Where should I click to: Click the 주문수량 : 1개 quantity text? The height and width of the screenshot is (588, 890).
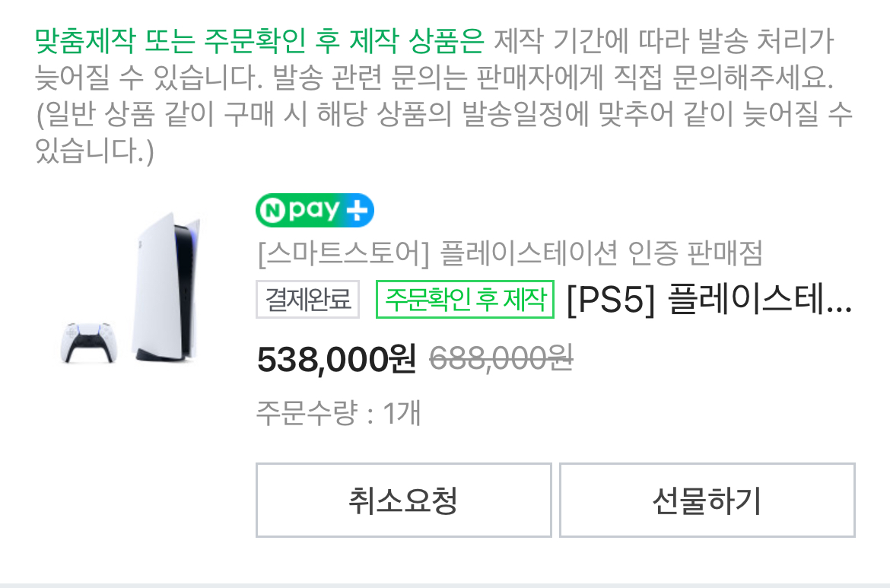(x=339, y=412)
